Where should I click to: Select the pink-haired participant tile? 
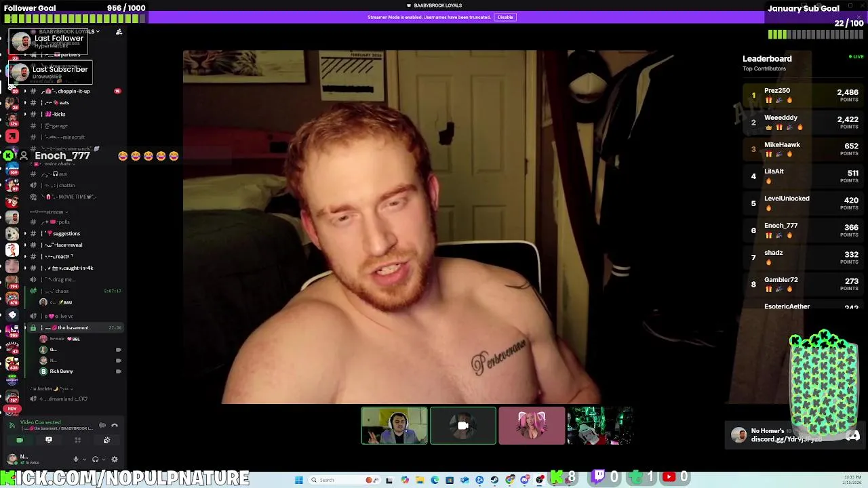pos(532,425)
